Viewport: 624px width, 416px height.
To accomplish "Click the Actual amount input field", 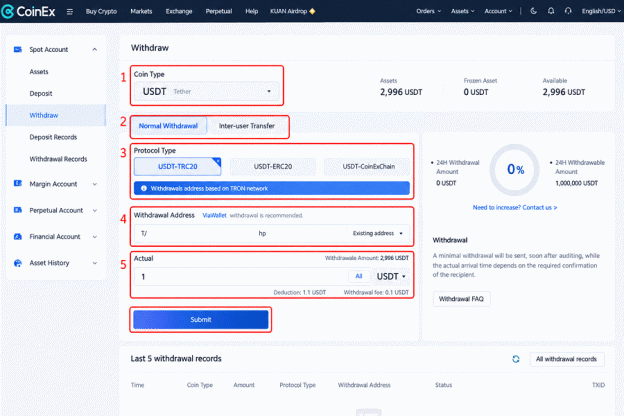I will click(x=241, y=277).
